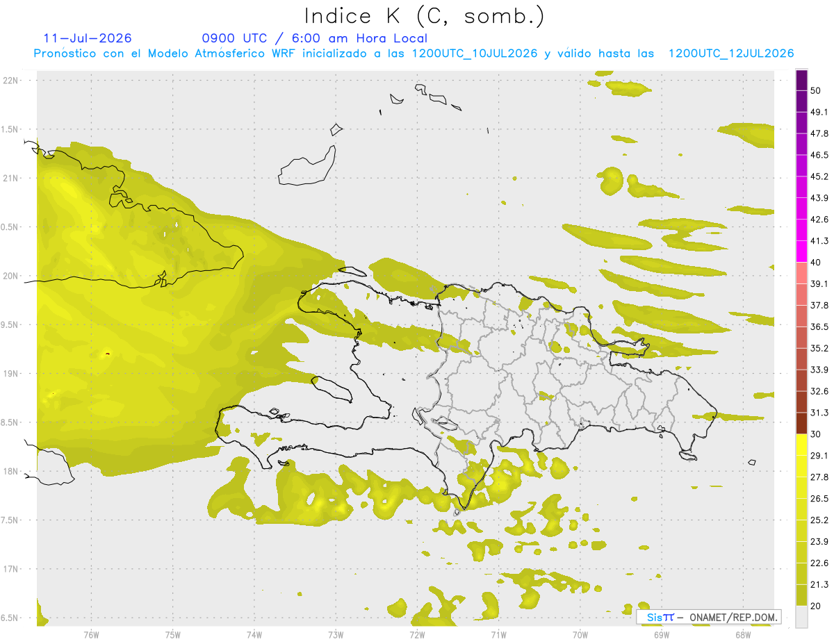Click the colorbar value "29.1"

tap(819, 456)
